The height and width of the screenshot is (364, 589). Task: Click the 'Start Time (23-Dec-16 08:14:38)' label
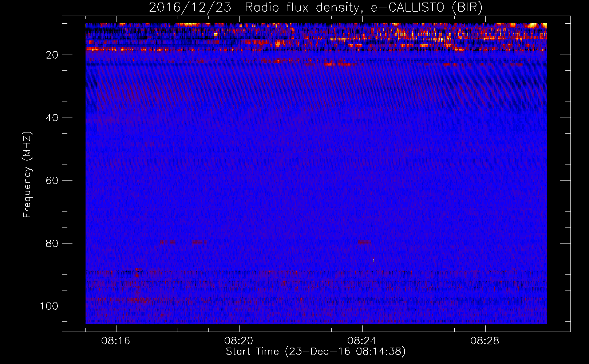[316, 352]
